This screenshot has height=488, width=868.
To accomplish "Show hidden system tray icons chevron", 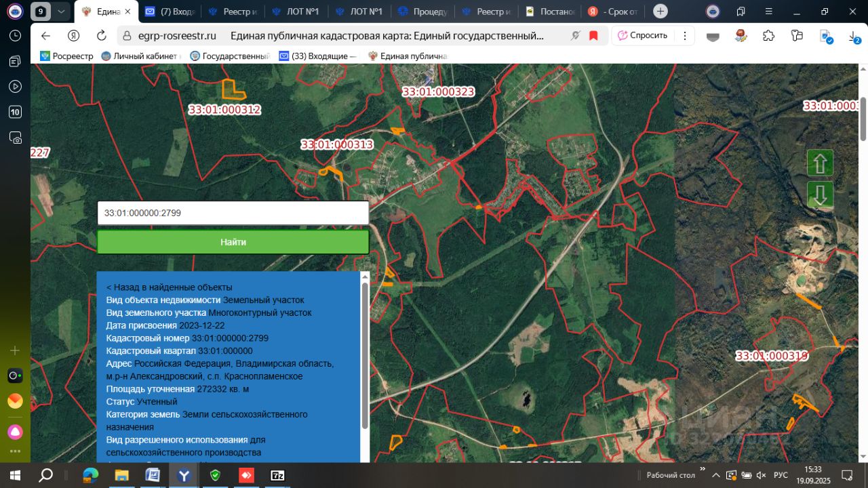I will tap(716, 475).
